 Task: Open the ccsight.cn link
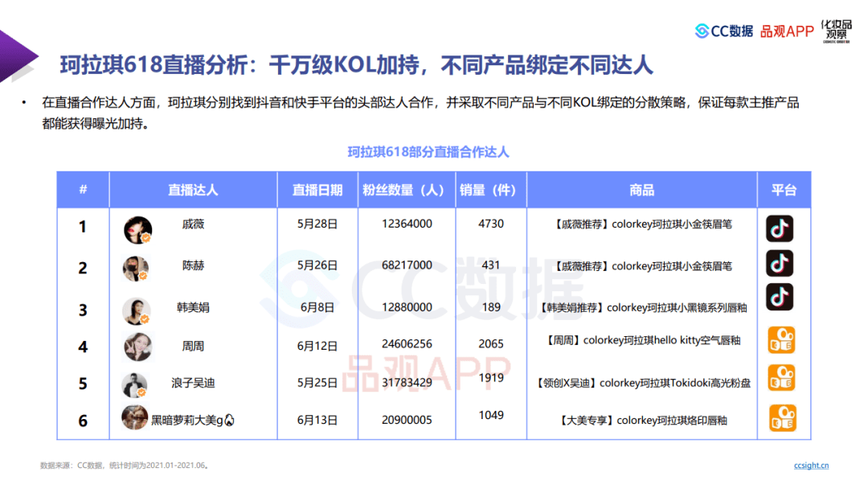pyautogui.click(x=811, y=466)
